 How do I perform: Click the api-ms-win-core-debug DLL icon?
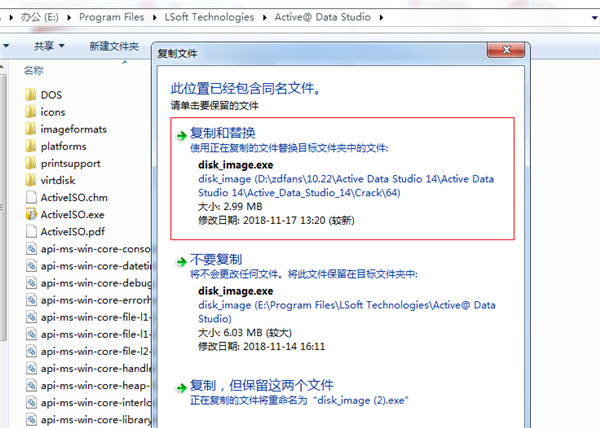click(x=31, y=283)
